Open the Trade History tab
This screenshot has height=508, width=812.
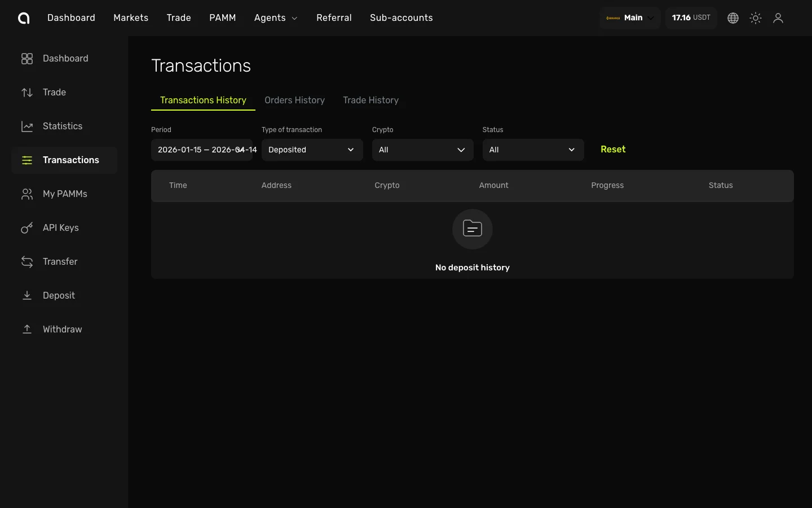pos(370,100)
